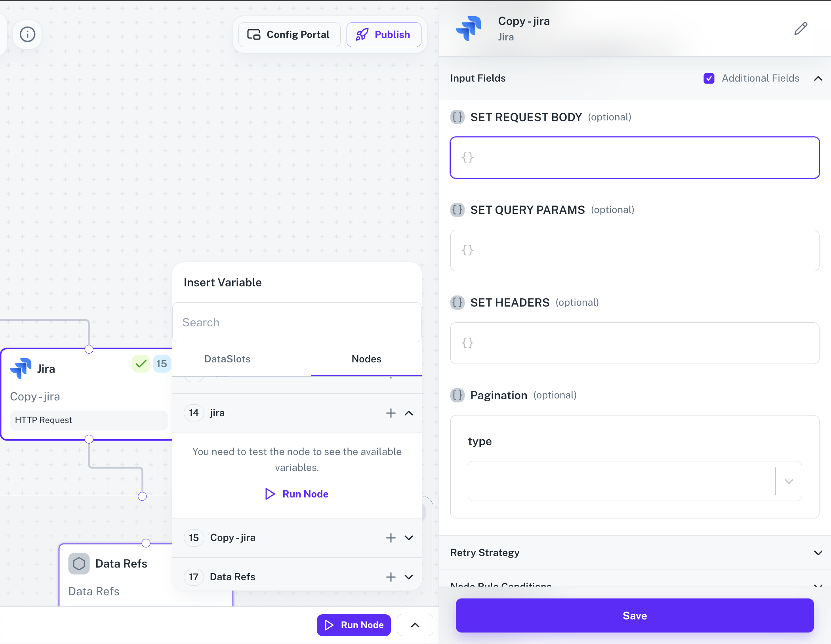Click green checkmark status badge on Jira node
The width and height of the screenshot is (831, 644).
[141, 364]
